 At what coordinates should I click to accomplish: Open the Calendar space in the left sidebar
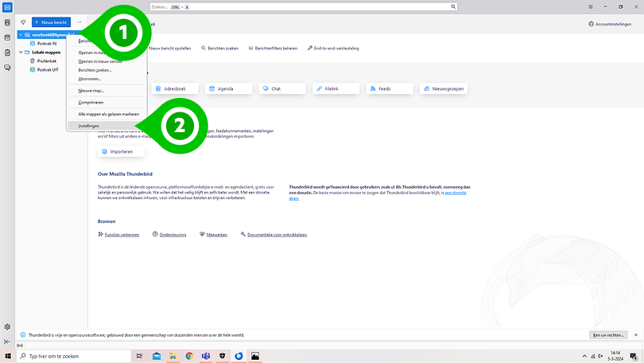tap(7, 38)
